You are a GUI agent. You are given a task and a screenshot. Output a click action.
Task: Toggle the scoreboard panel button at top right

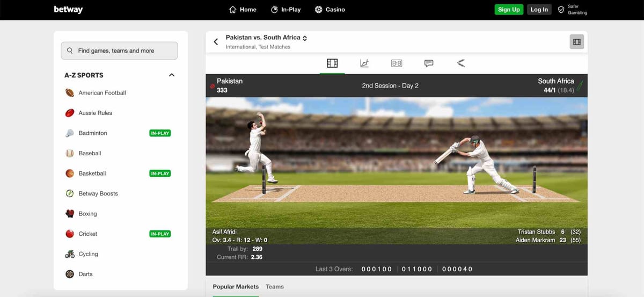(x=577, y=42)
